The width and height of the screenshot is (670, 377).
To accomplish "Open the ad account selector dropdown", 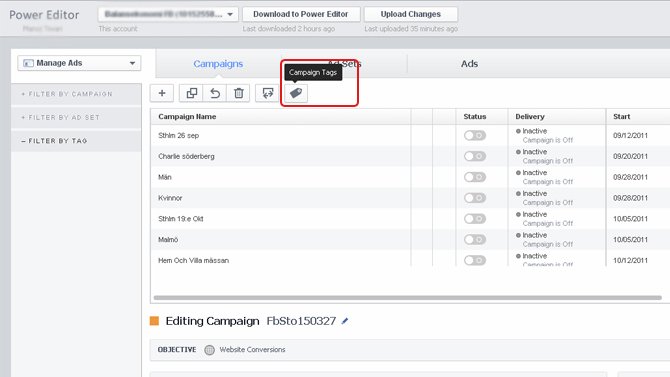I will (x=168, y=14).
